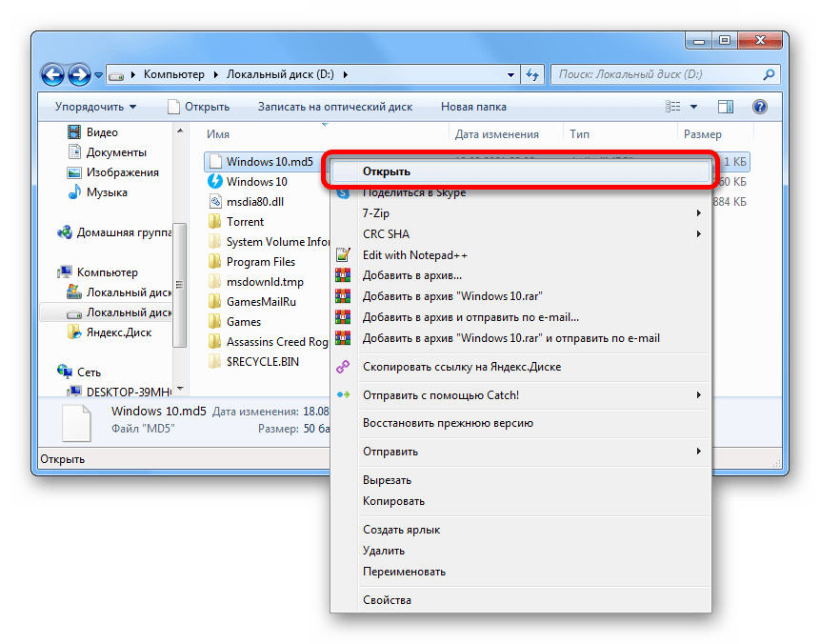This screenshot has height=644, width=820.
Task: Choose Добавить в архив и отправить по e-mail...
Action: (x=520, y=317)
